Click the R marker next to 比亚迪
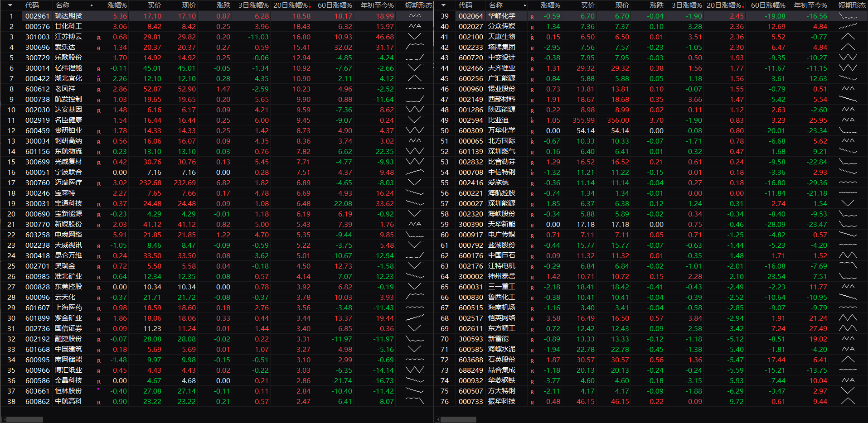 tap(532, 121)
